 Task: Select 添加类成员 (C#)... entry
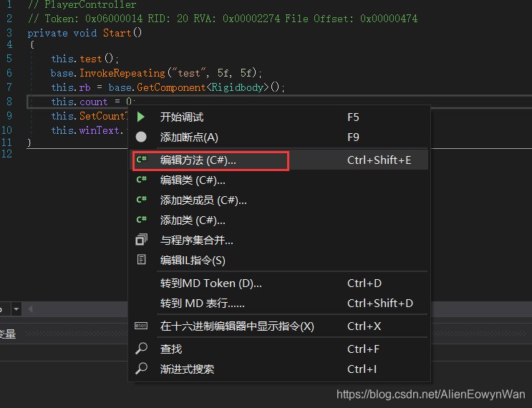(279, 200)
